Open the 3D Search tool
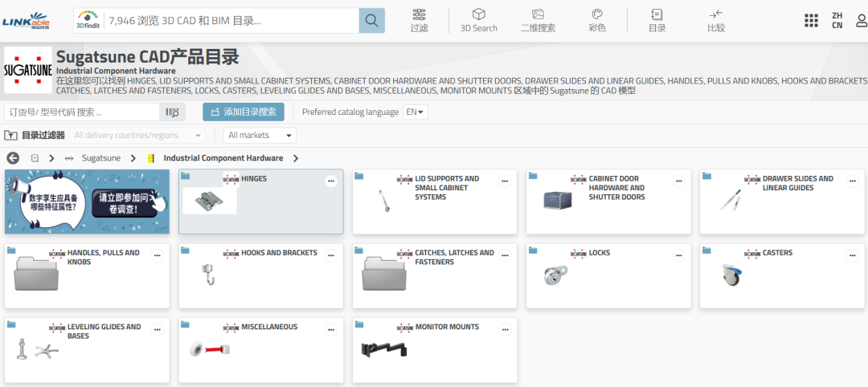The height and width of the screenshot is (387, 868). point(478,20)
